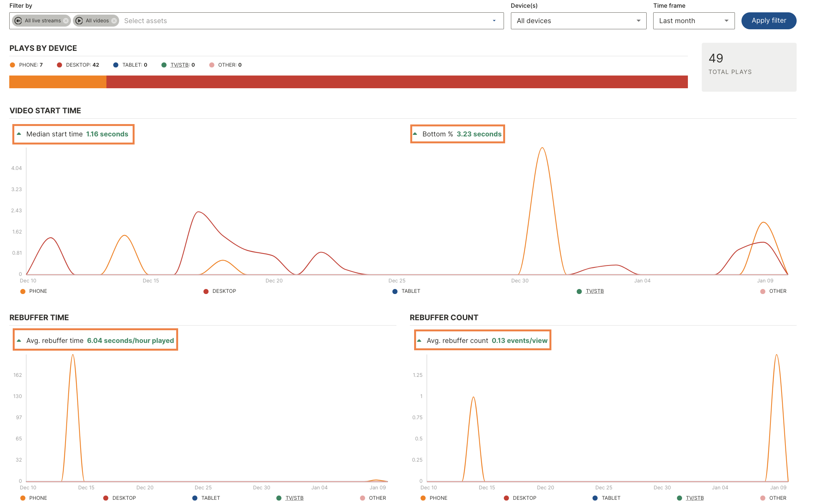Click the Median start time 1.16 seconds stat

(73, 134)
